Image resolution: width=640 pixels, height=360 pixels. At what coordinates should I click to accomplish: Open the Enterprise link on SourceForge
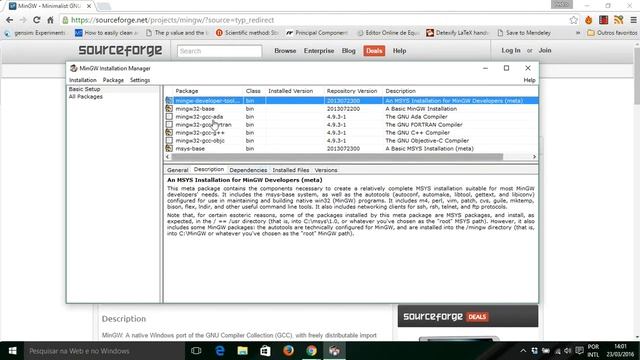click(x=319, y=51)
